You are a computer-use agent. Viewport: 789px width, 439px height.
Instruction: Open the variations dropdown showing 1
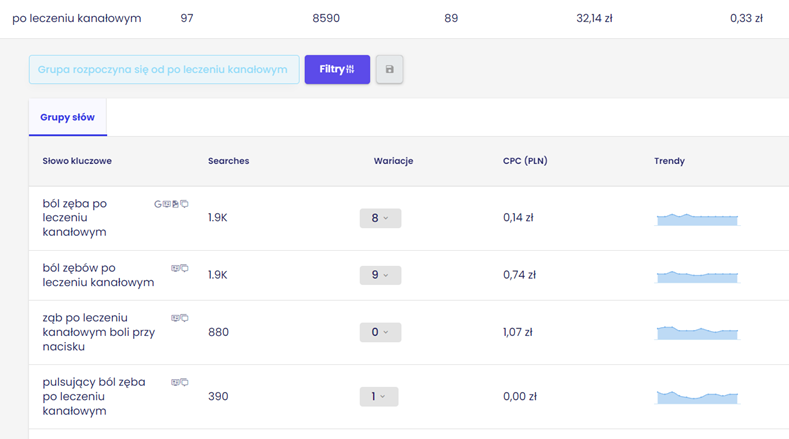point(379,397)
